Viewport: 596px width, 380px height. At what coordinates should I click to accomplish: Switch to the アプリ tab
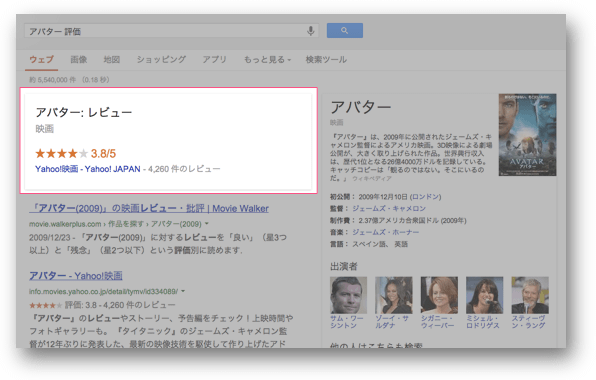[214, 60]
